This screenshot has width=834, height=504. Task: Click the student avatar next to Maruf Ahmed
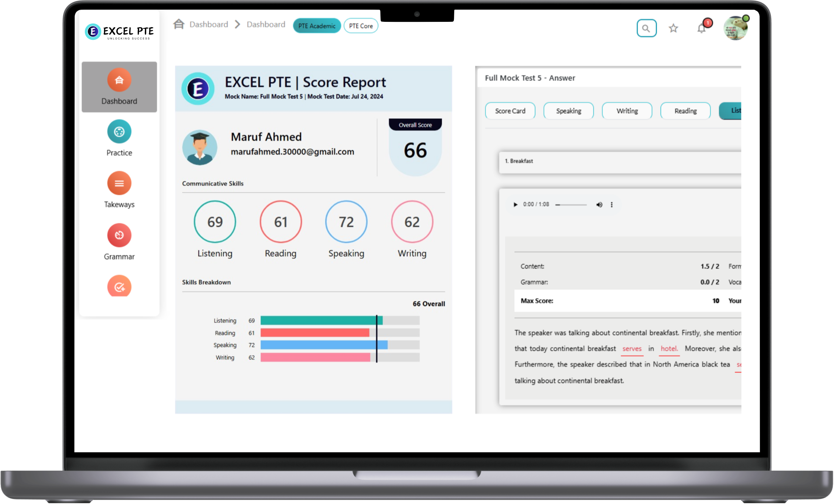200,147
